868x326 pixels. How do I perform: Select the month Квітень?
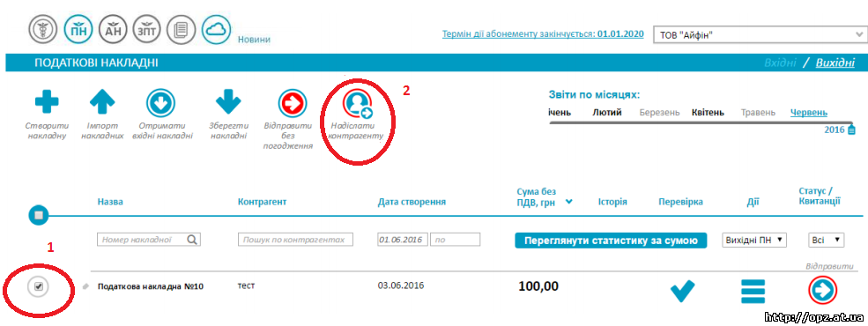(708, 113)
